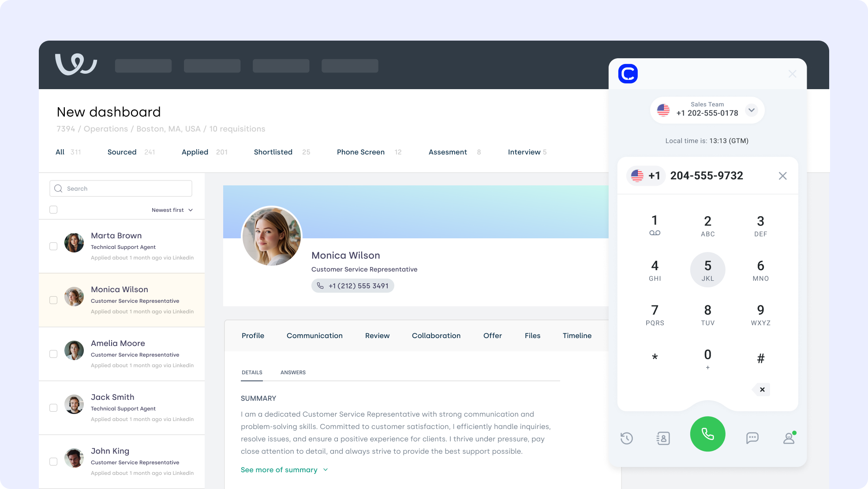Viewport: 868px width, 489px height.
Task: Tick the checkbox beside Amelia Moore
Action: [53, 354]
